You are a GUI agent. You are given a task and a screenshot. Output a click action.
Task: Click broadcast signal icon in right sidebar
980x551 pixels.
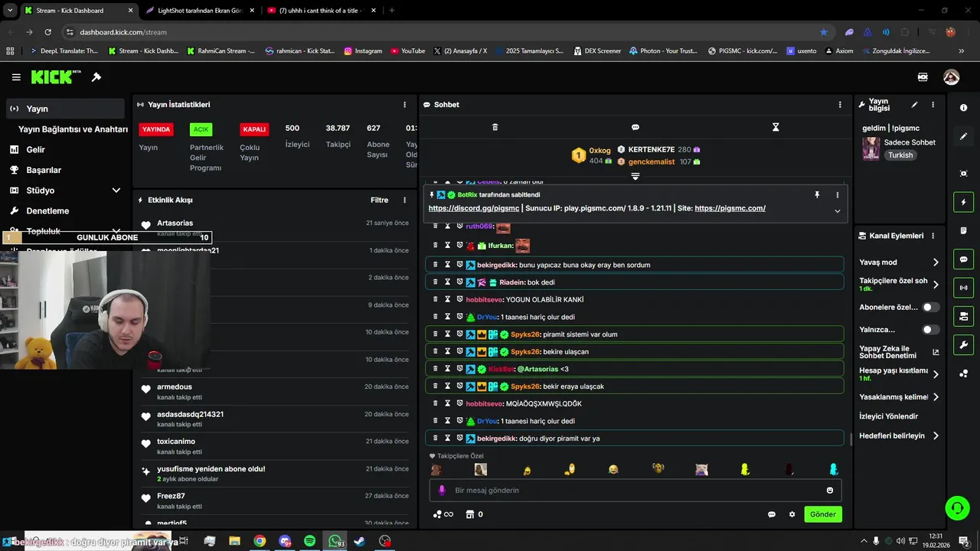tap(963, 288)
